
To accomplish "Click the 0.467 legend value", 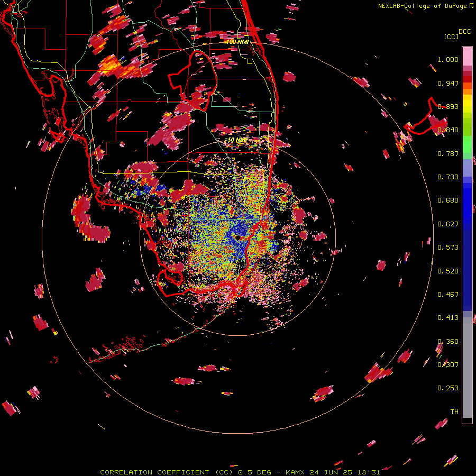I will pos(448,295).
